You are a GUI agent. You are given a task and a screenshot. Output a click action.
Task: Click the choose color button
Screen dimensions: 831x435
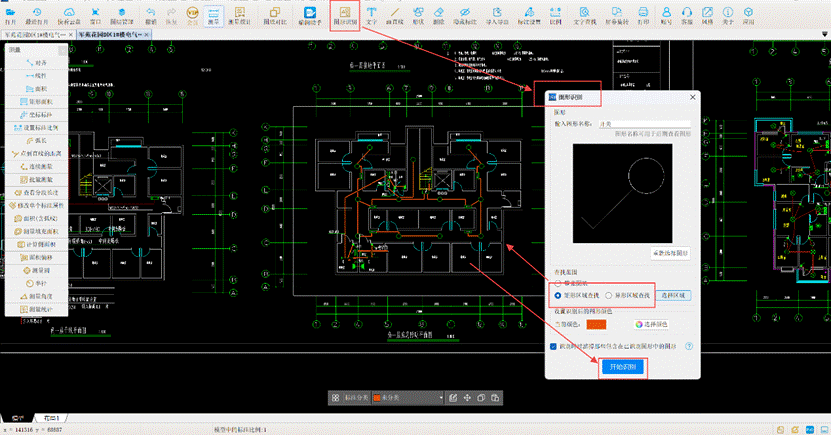click(x=651, y=324)
